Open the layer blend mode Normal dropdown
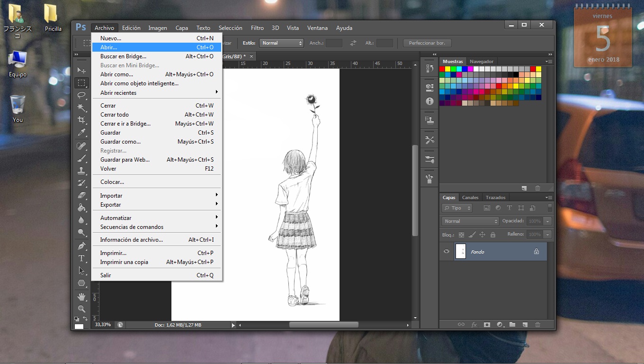The image size is (644, 364). (470, 221)
